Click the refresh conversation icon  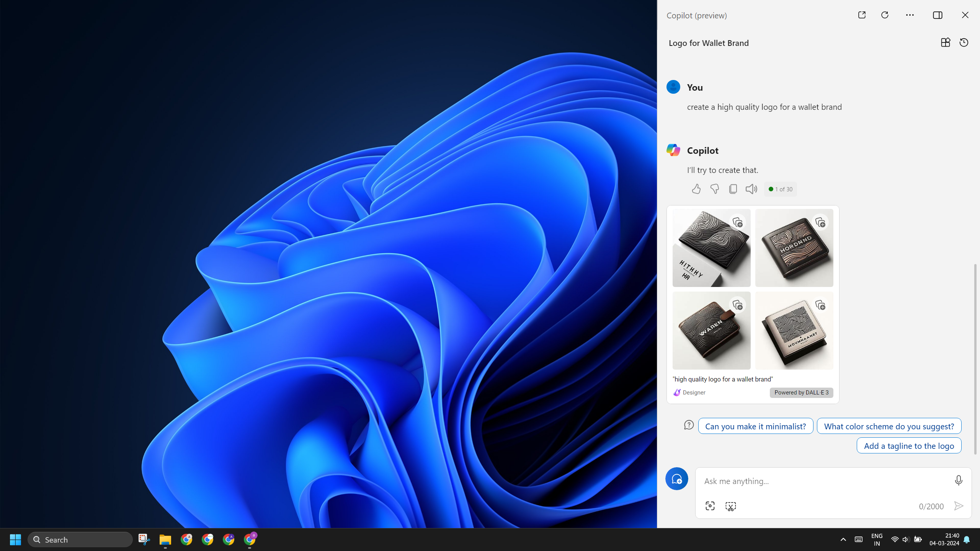(x=884, y=15)
